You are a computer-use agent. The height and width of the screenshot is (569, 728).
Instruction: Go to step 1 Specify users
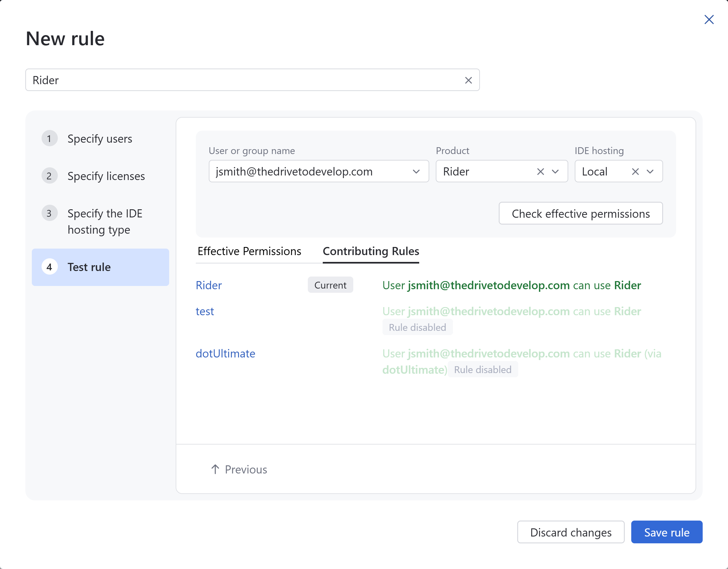(x=100, y=138)
